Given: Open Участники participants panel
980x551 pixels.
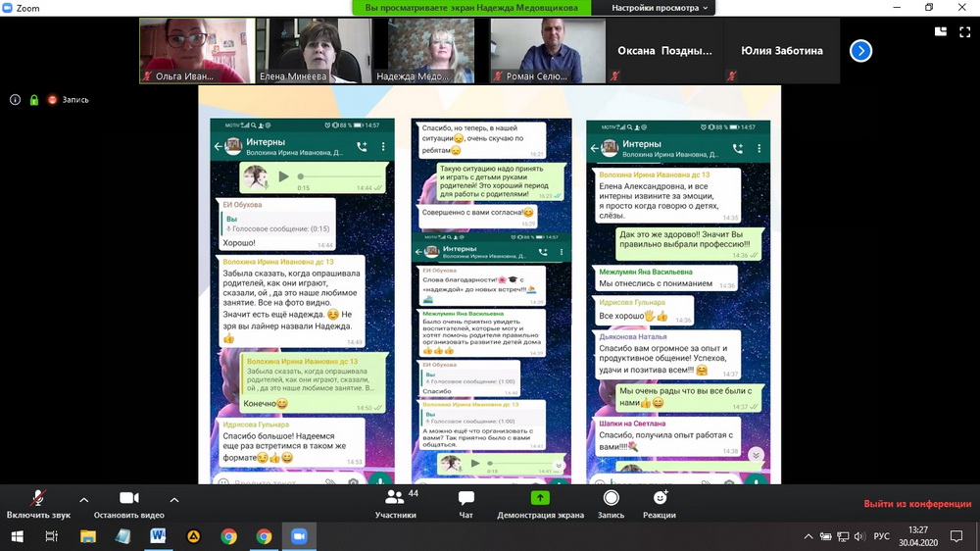Looking at the screenshot, I should coord(396,504).
